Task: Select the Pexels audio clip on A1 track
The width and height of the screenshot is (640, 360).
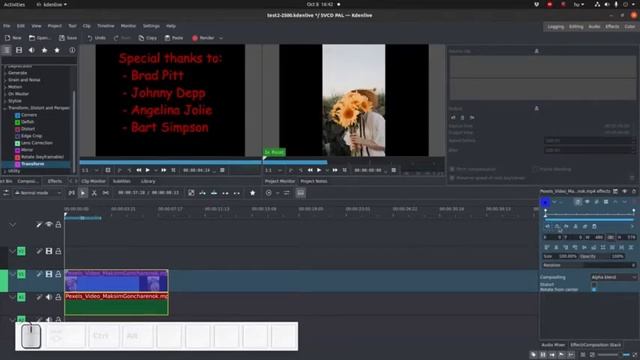Action: click(116, 304)
